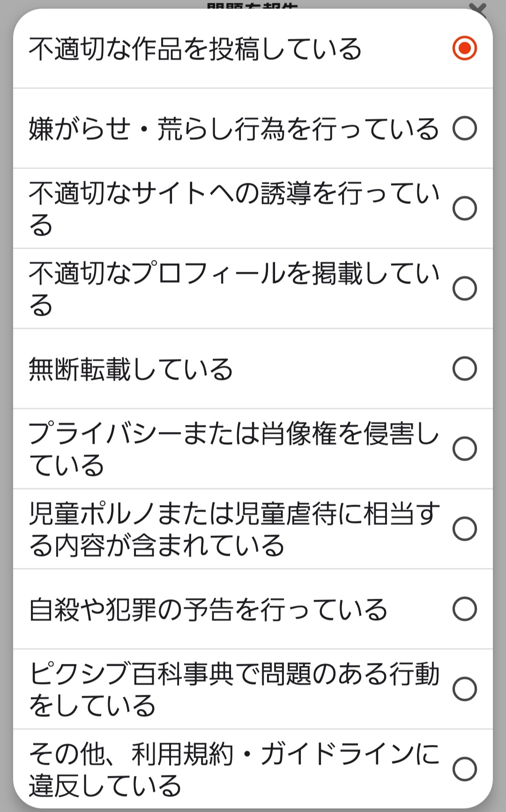This screenshot has width=506, height=812.
Task: Tap the 嫌がらせ・荒らし行為を行っている option label
Action: point(233,129)
